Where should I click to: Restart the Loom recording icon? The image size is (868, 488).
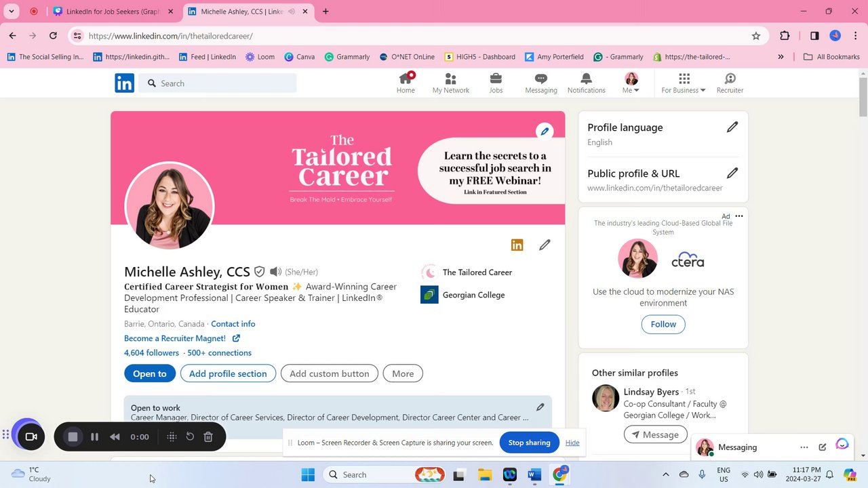(190, 436)
